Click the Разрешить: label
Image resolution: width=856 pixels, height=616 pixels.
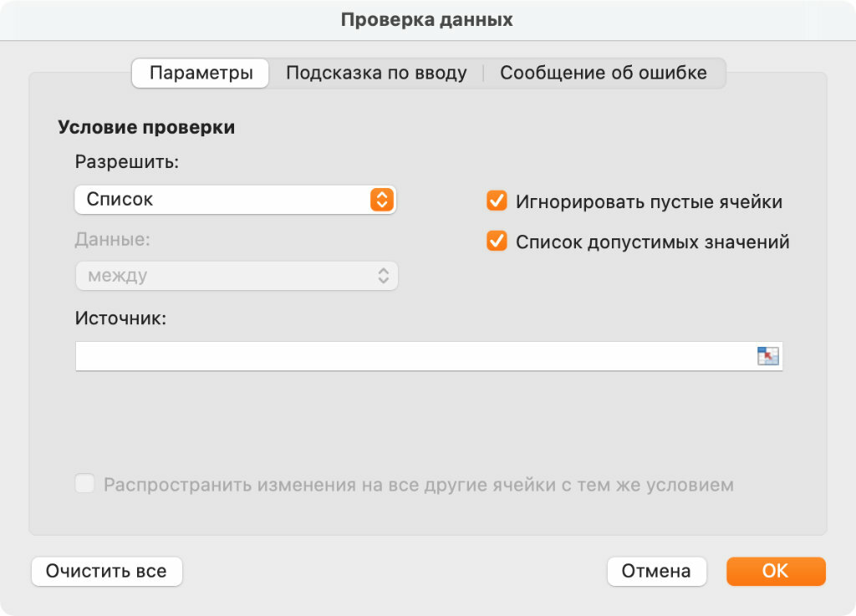(x=127, y=162)
